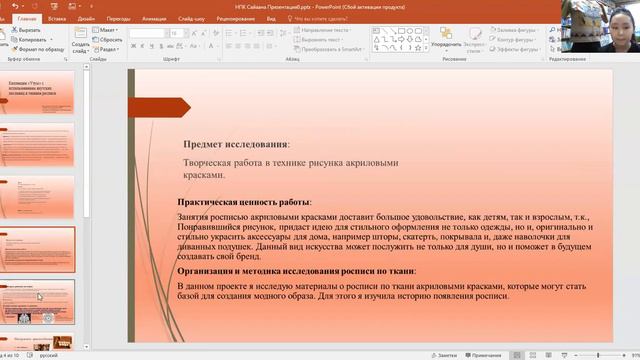Select the triangle shape in shapes gallery

pyautogui.click(x=376, y=39)
